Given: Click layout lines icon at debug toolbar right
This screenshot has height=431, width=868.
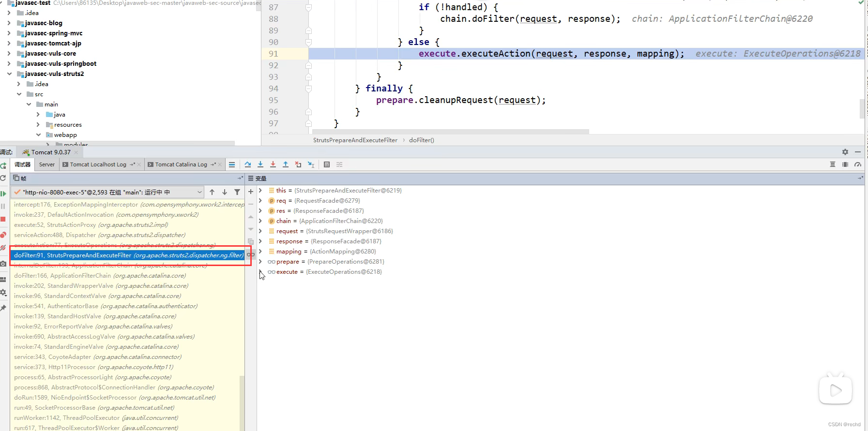Looking at the screenshot, I should pyautogui.click(x=833, y=164).
